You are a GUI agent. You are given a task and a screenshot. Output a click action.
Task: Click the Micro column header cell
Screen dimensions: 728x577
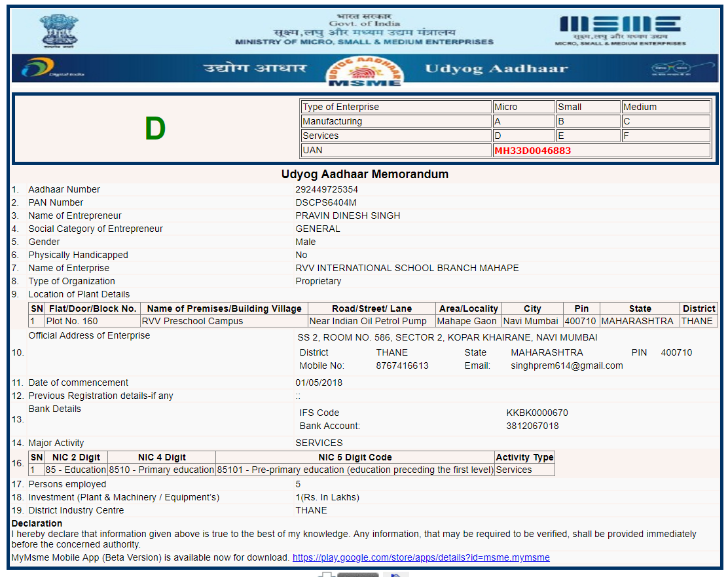[523, 107]
